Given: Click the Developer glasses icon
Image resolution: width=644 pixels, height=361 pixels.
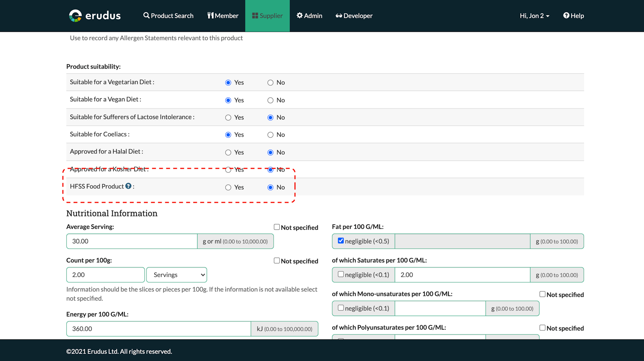Looking at the screenshot, I should (339, 16).
